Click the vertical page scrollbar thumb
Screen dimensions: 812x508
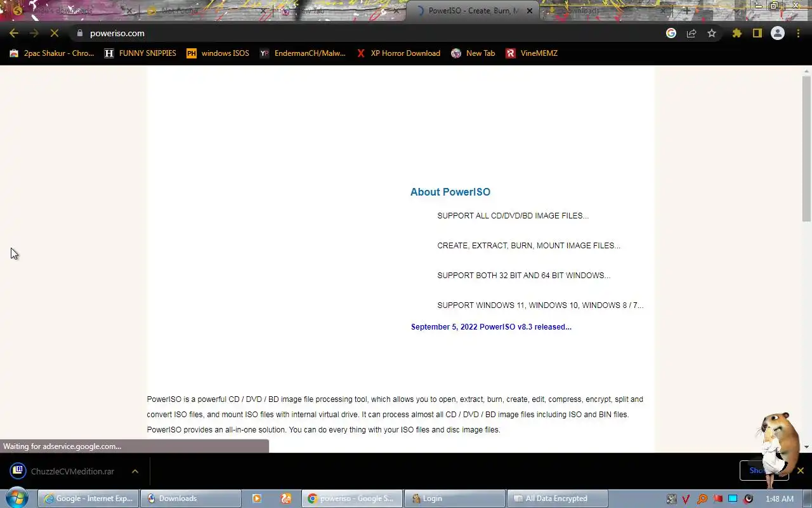point(806,149)
